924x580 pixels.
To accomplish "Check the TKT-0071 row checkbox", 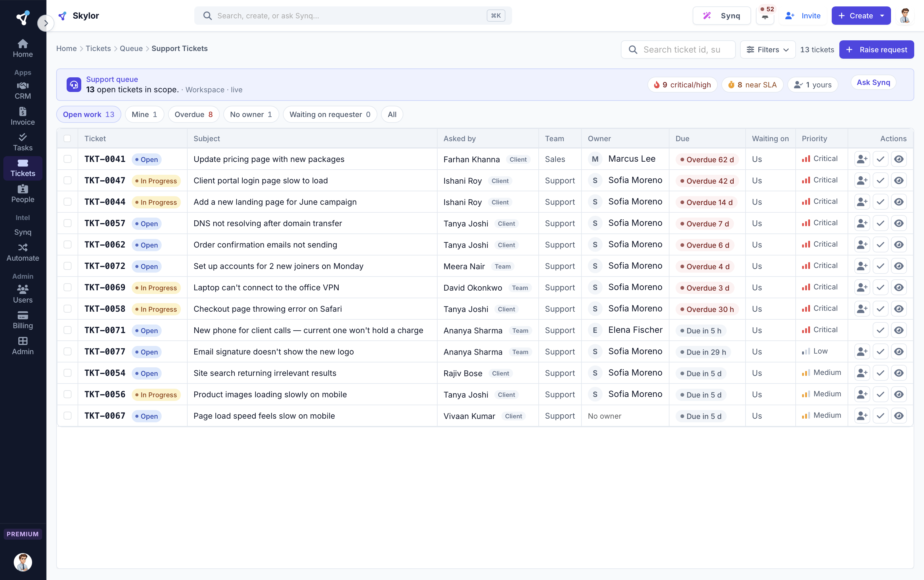I will pos(68,330).
